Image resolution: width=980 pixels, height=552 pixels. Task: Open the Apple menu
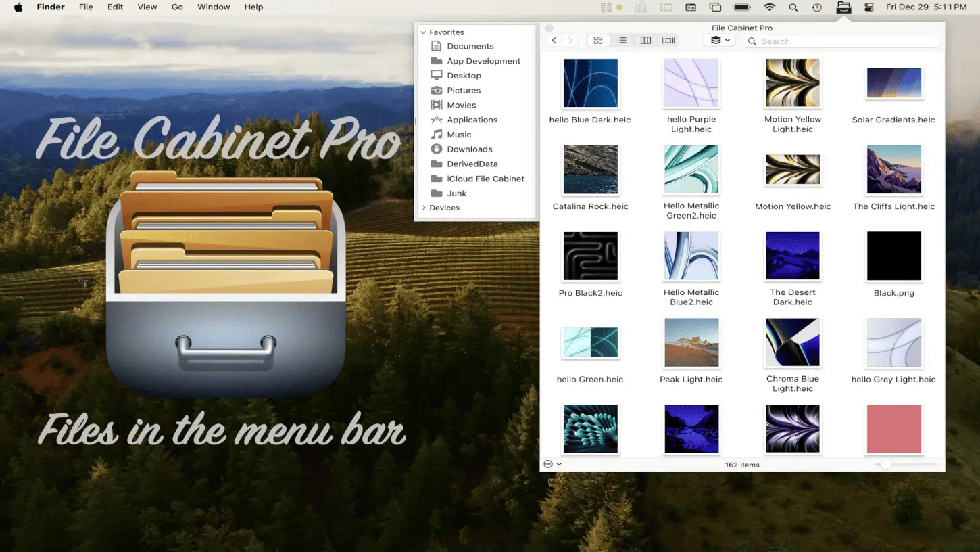18,7
